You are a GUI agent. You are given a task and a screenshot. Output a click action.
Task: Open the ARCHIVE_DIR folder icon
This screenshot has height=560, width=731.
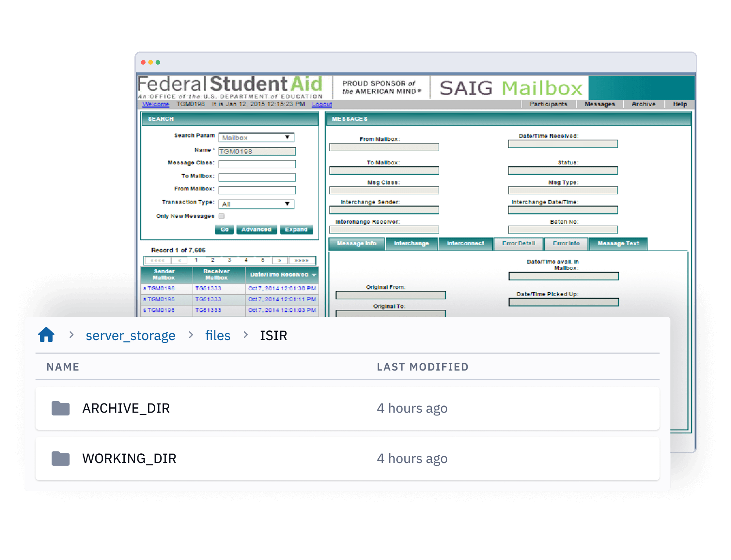tap(60, 408)
